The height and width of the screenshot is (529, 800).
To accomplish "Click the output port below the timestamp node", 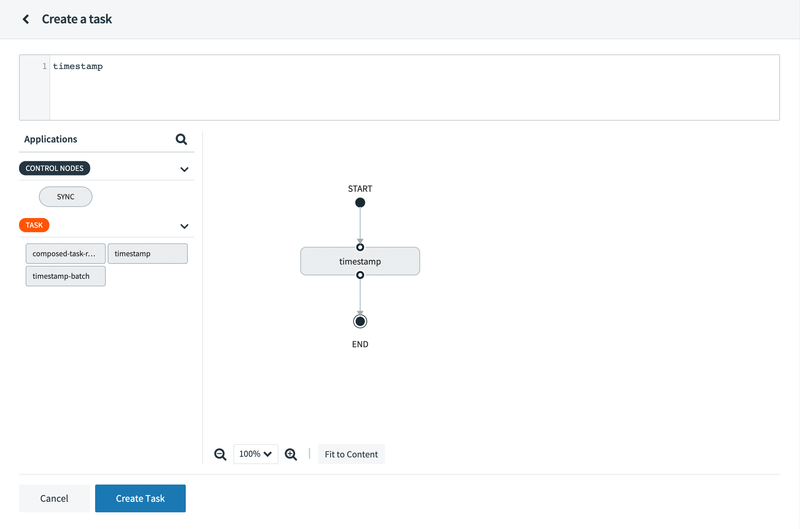I will tap(360, 275).
